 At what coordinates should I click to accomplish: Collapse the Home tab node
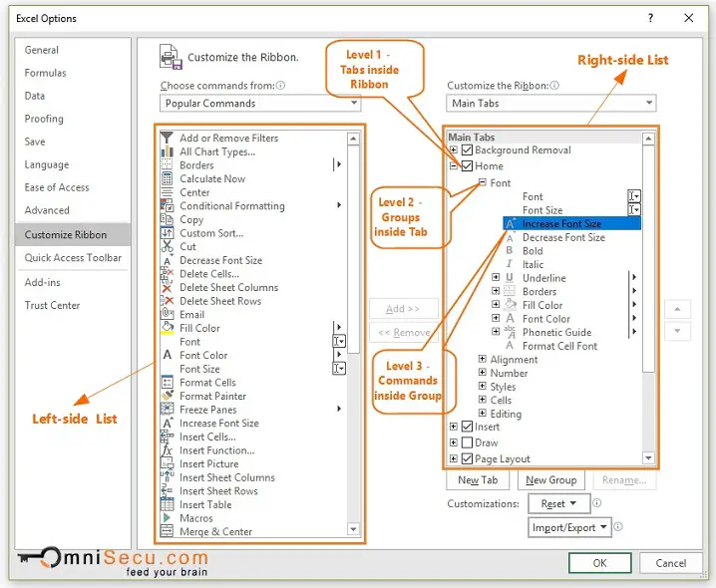453,165
